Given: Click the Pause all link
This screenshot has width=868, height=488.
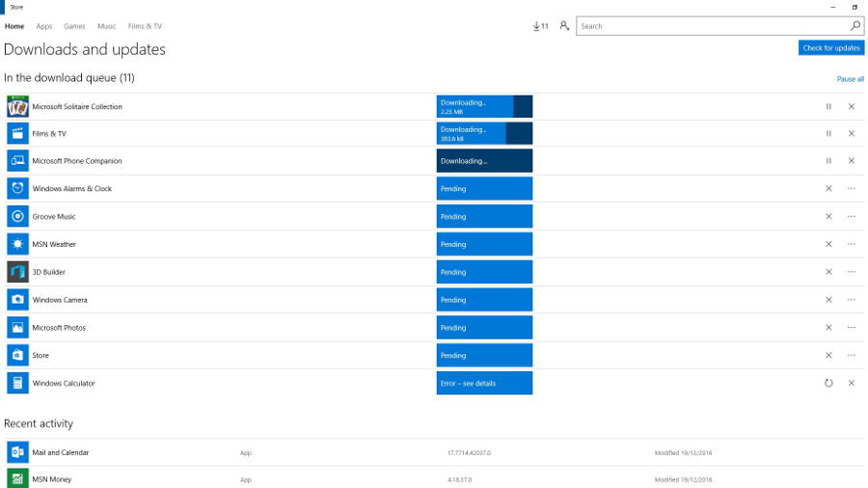Looking at the screenshot, I should click(x=851, y=79).
